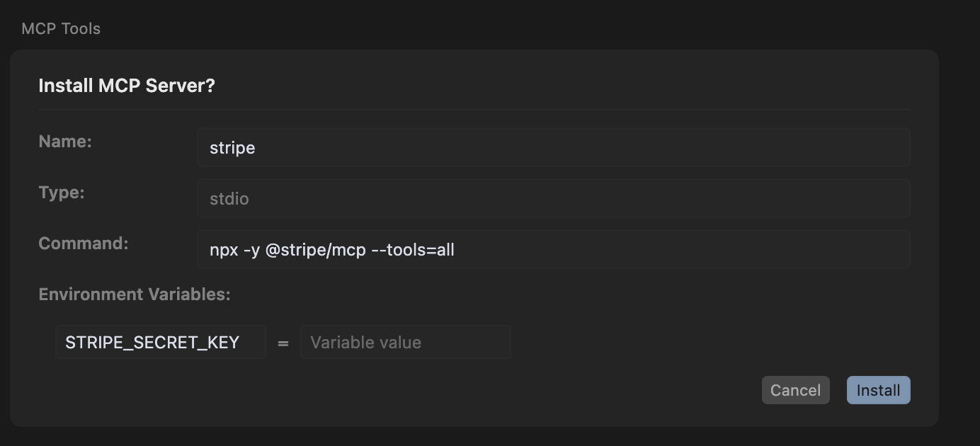Click the equals sign between variable fields
Screen dimensions: 980x446
[283, 343]
